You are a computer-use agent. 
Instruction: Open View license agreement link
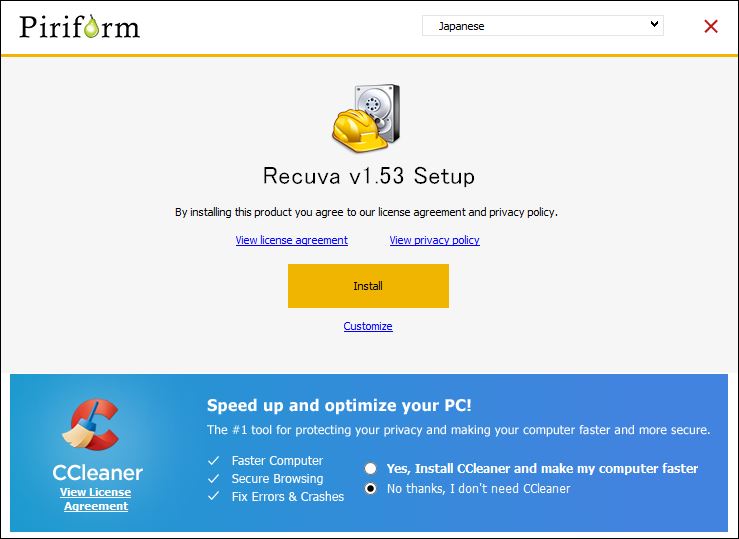click(292, 240)
